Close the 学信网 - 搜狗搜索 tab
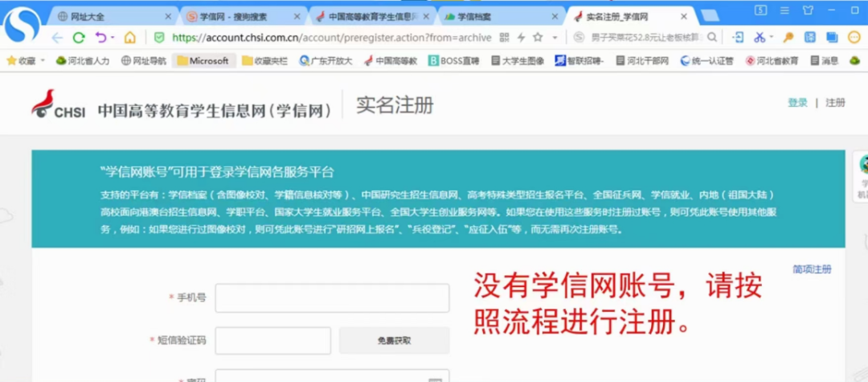Viewport: 868px width, 382px height. click(x=297, y=16)
